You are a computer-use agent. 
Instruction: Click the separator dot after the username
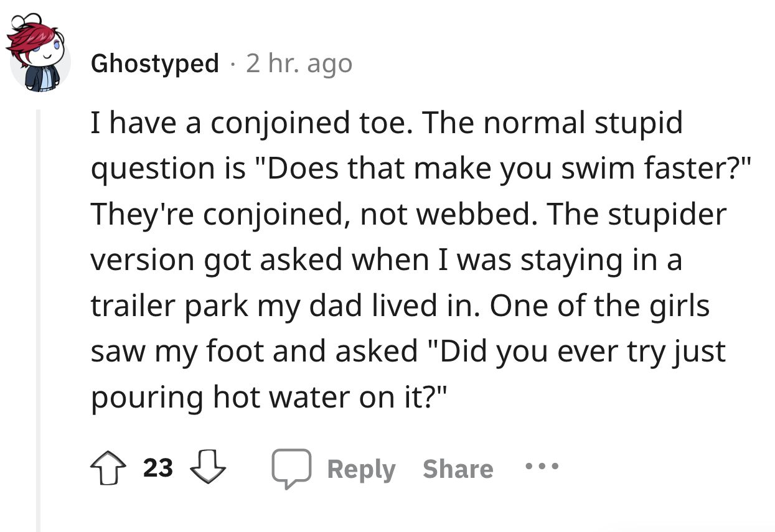pos(232,64)
